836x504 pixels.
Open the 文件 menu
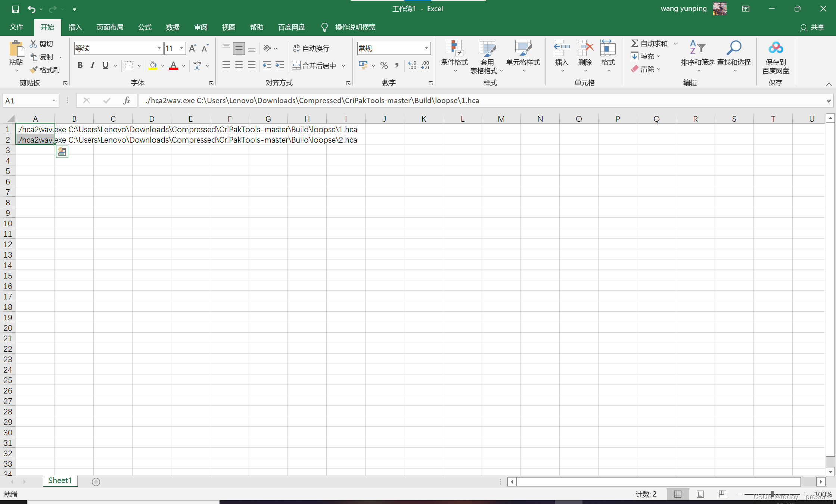point(16,27)
